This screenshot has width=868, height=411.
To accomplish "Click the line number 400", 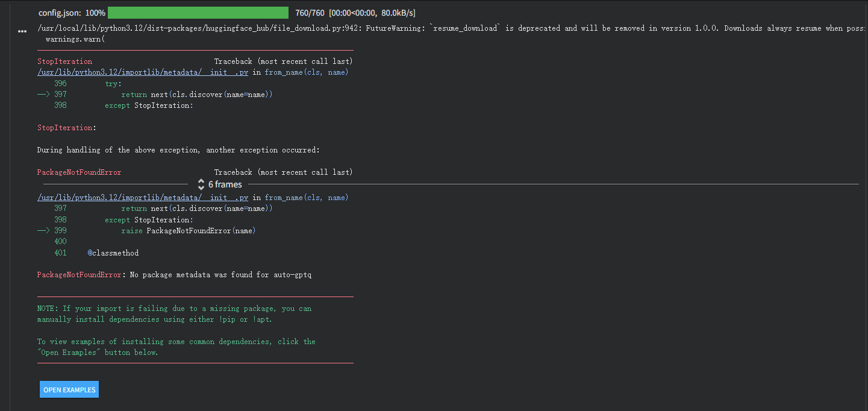I will pyautogui.click(x=60, y=242).
